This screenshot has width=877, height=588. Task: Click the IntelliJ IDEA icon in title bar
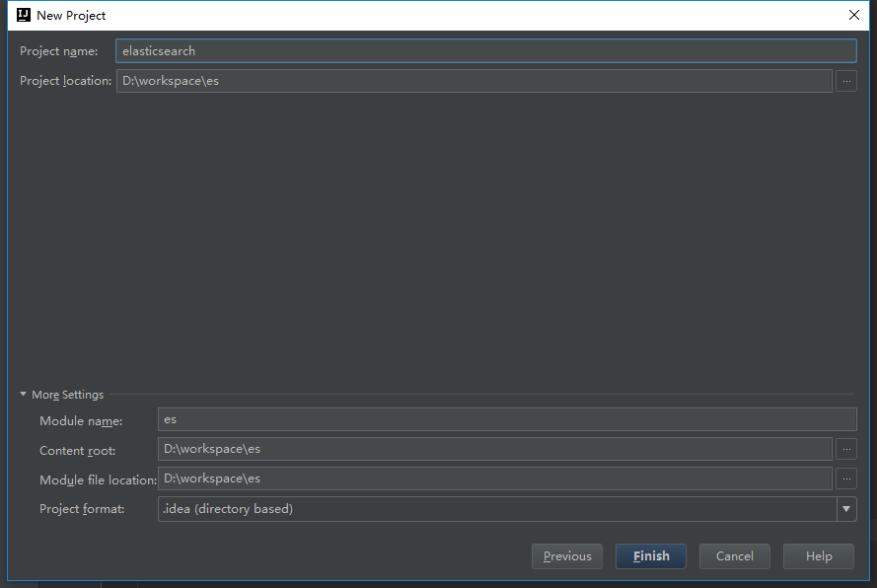[x=24, y=15]
